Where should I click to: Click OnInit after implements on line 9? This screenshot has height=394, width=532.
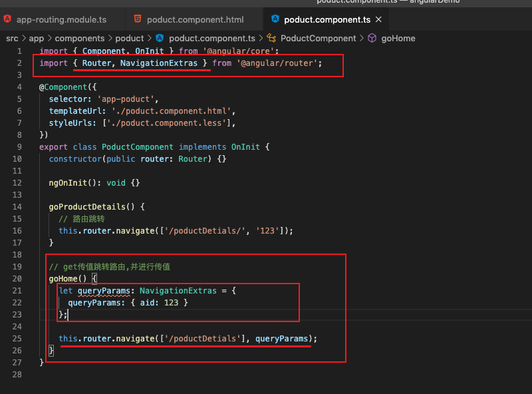(x=245, y=147)
